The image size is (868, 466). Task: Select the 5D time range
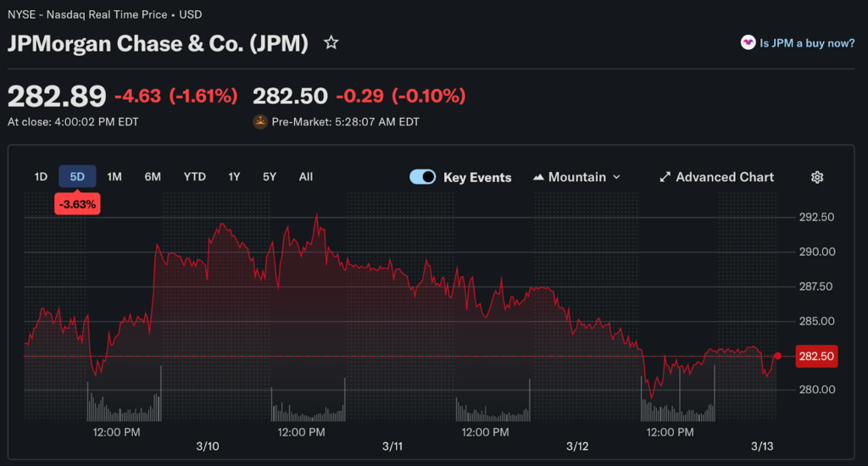point(77,177)
